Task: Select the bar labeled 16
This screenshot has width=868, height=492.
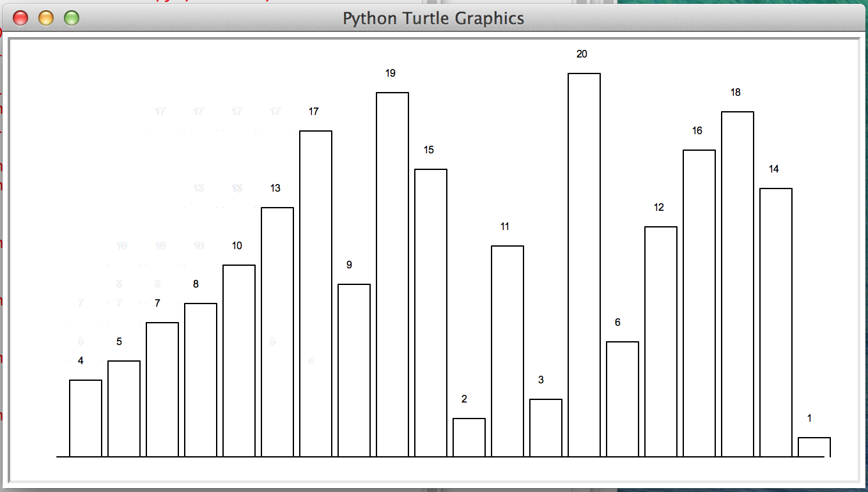Action: coord(699,304)
